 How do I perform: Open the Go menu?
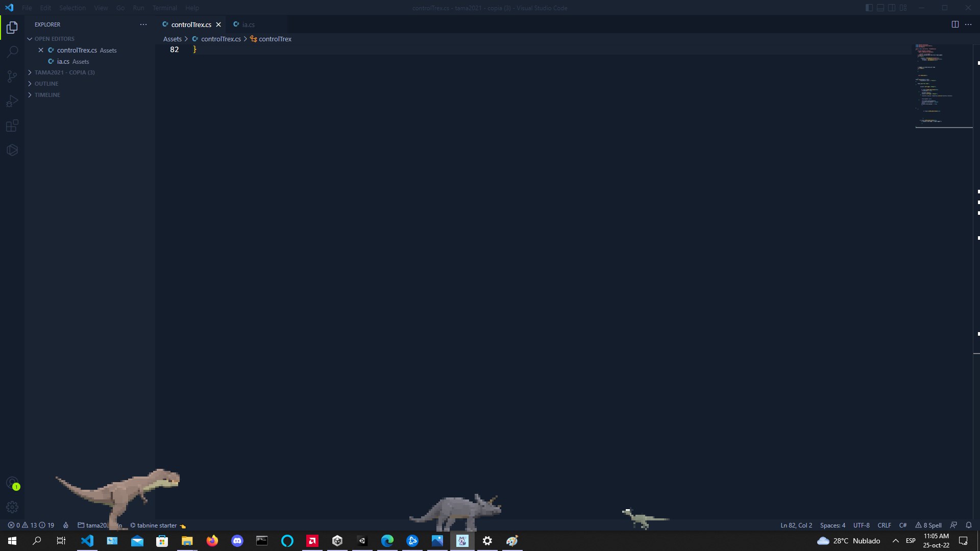click(x=120, y=8)
